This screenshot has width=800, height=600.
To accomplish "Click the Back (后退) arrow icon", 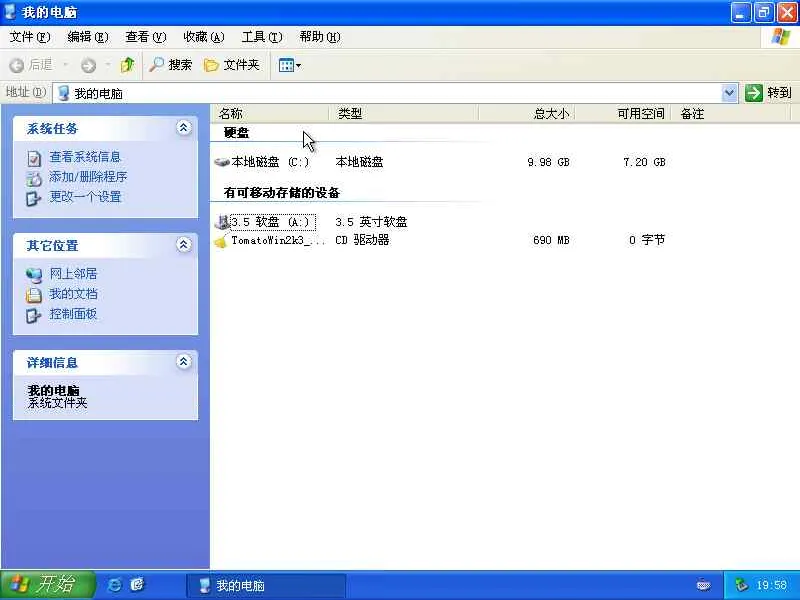I will (17, 65).
